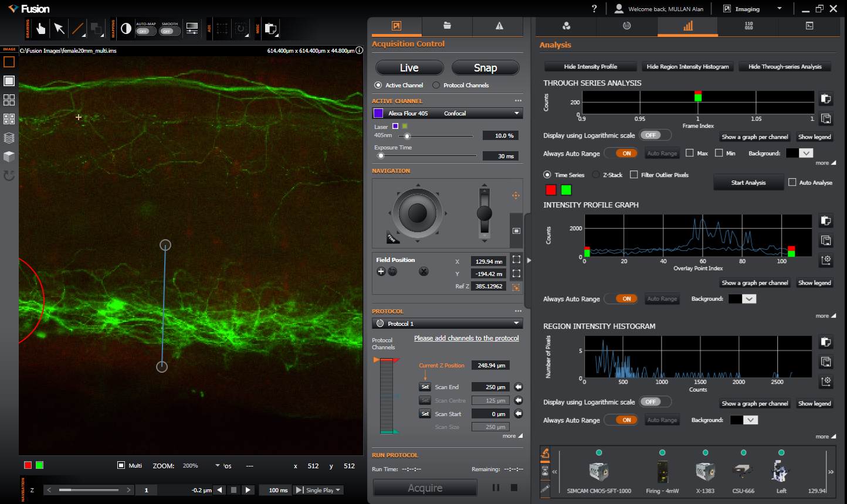Enable the Filter Outlier Pixels checkbox
The width and height of the screenshot is (847, 504).
[633, 175]
